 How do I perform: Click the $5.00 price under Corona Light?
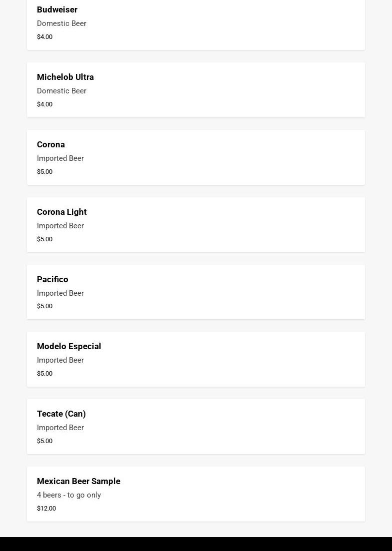pos(44,239)
